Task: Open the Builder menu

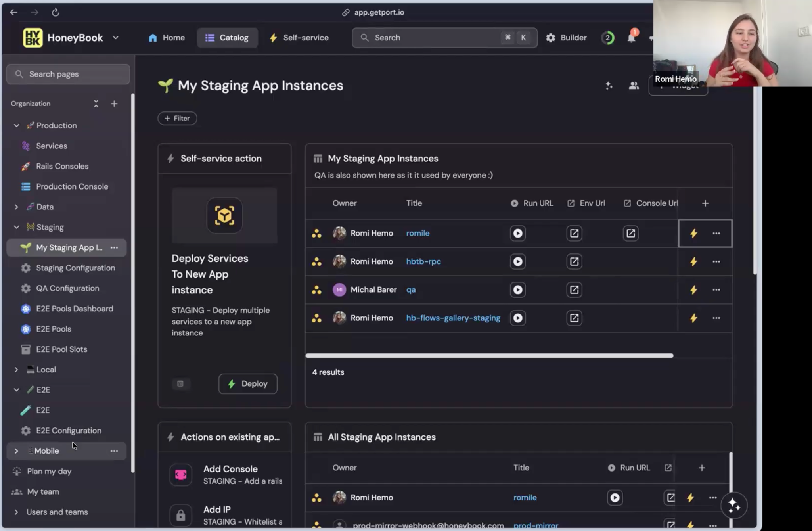Action: pos(566,38)
